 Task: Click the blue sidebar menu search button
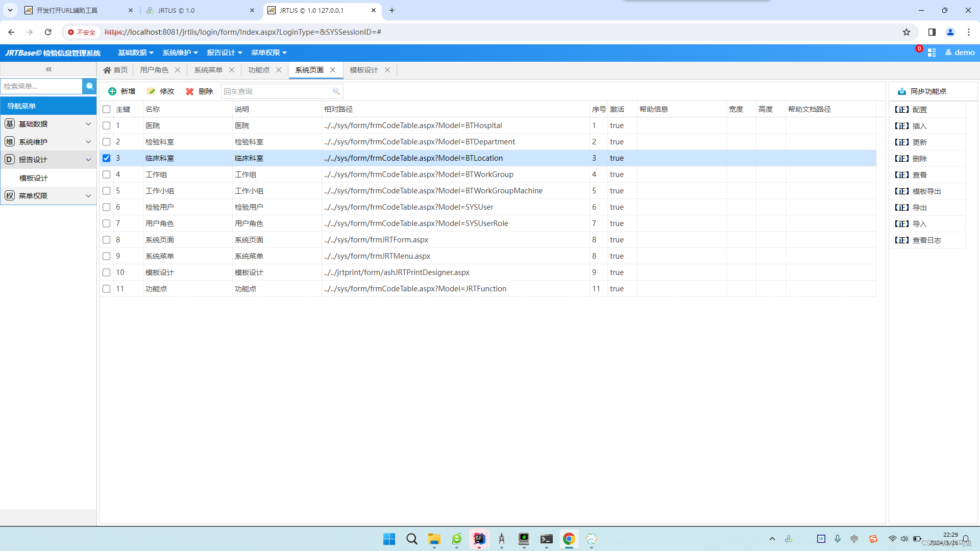(89, 86)
